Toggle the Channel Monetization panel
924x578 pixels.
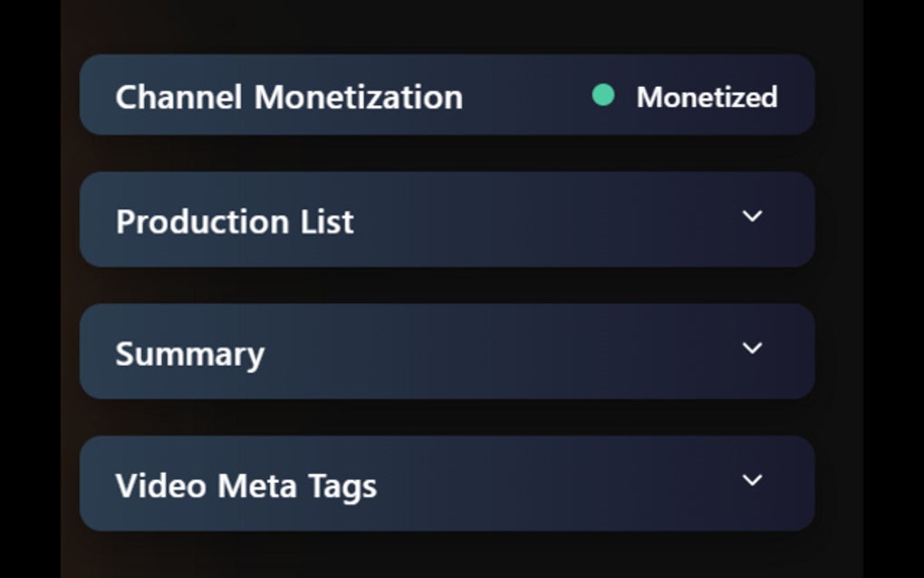point(447,94)
